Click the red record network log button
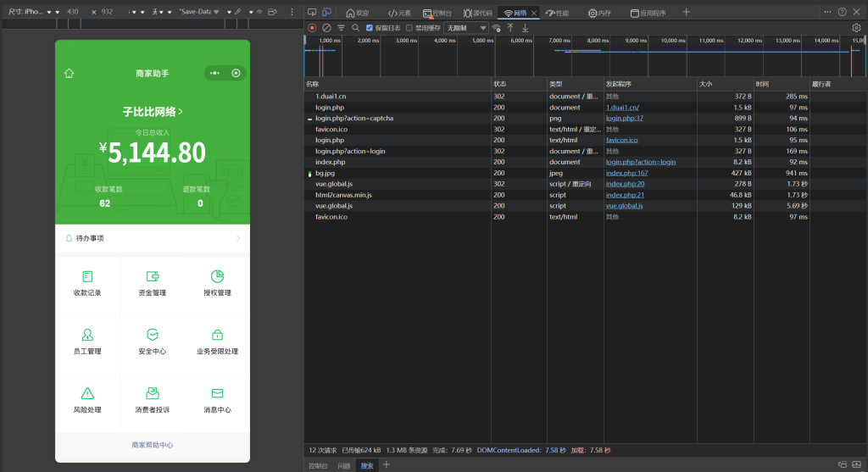The width and height of the screenshot is (868, 472). (312, 28)
